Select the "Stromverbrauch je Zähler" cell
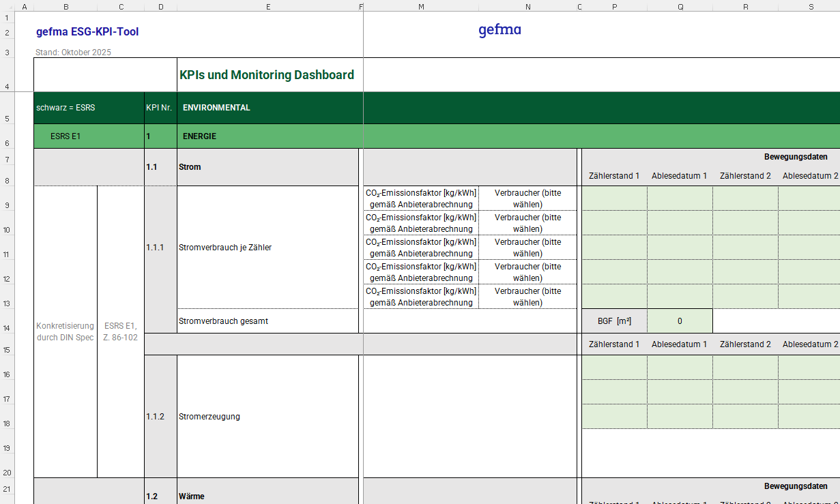Image resolution: width=840 pixels, height=504 pixels. click(x=224, y=247)
